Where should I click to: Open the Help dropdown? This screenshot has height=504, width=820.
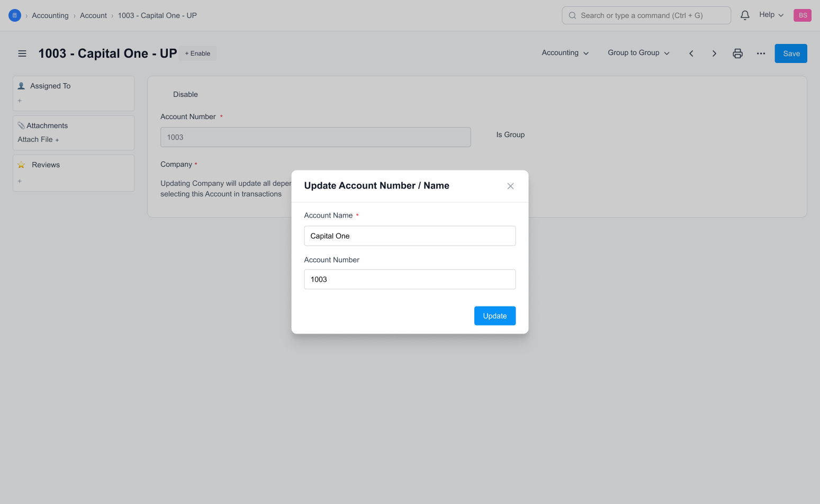pyautogui.click(x=771, y=15)
